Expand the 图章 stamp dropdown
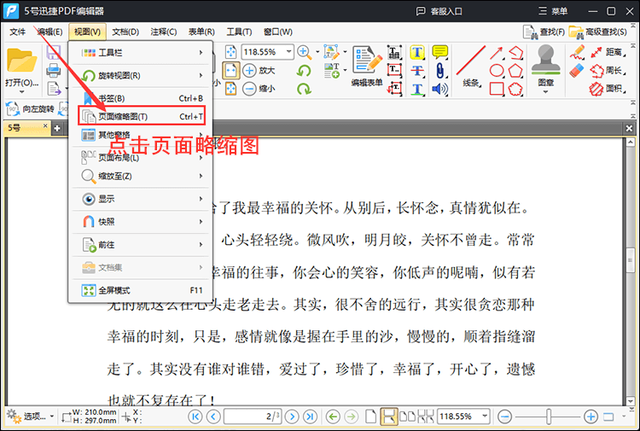 coord(546,92)
